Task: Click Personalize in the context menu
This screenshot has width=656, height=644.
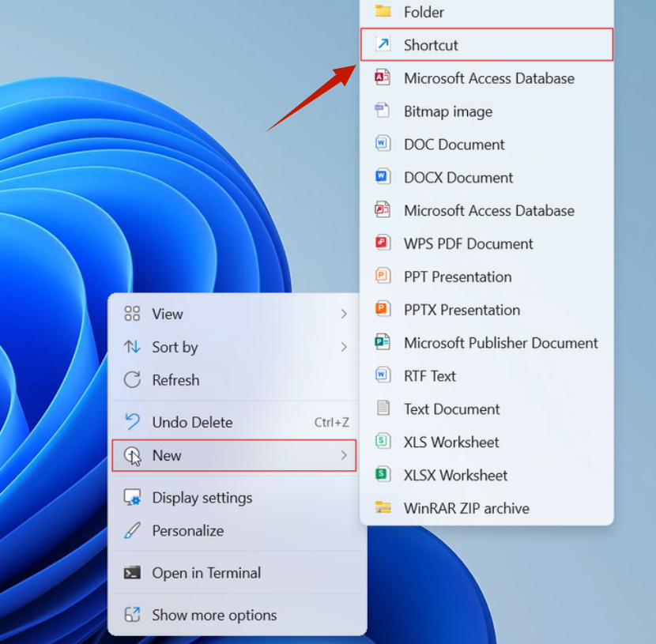Action: (x=236, y=530)
